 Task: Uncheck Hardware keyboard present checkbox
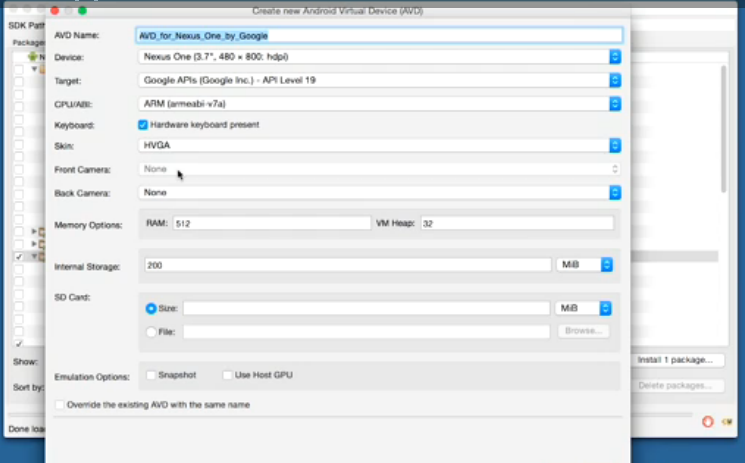tap(143, 125)
